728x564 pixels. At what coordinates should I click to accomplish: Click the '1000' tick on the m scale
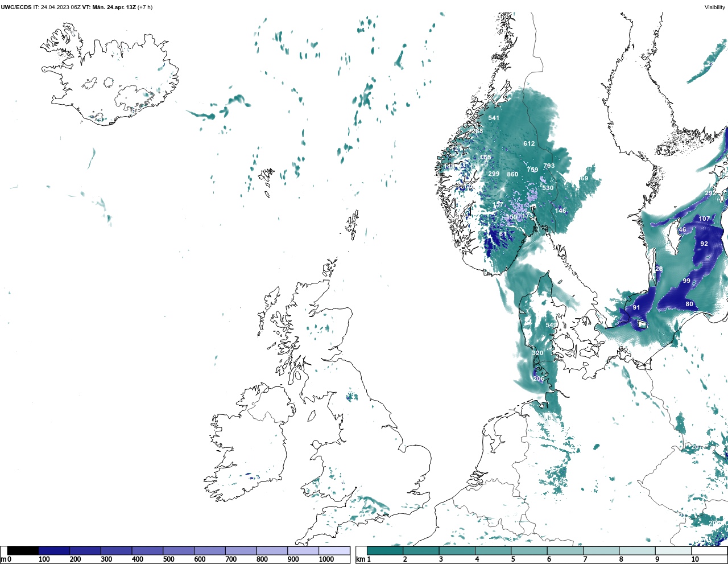click(x=326, y=559)
